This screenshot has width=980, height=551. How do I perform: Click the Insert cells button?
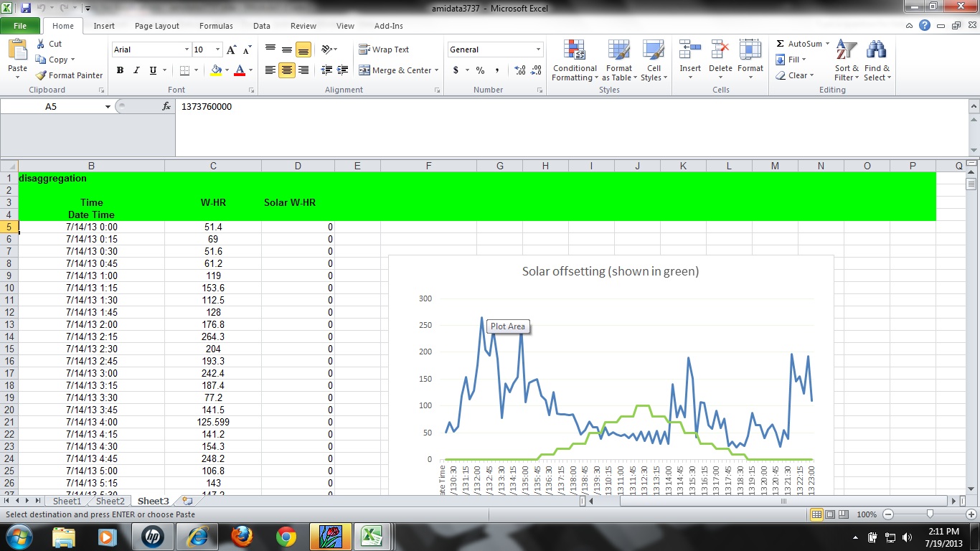coord(690,61)
